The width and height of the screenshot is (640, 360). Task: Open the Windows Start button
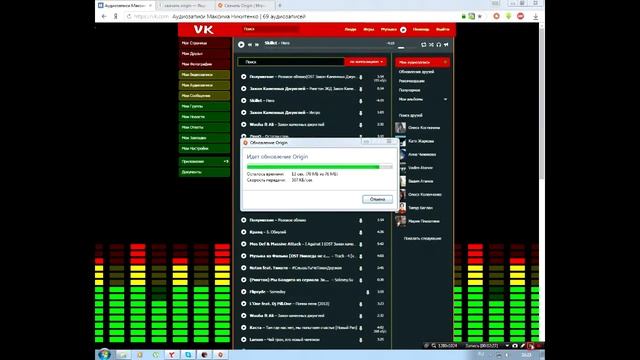104,354
